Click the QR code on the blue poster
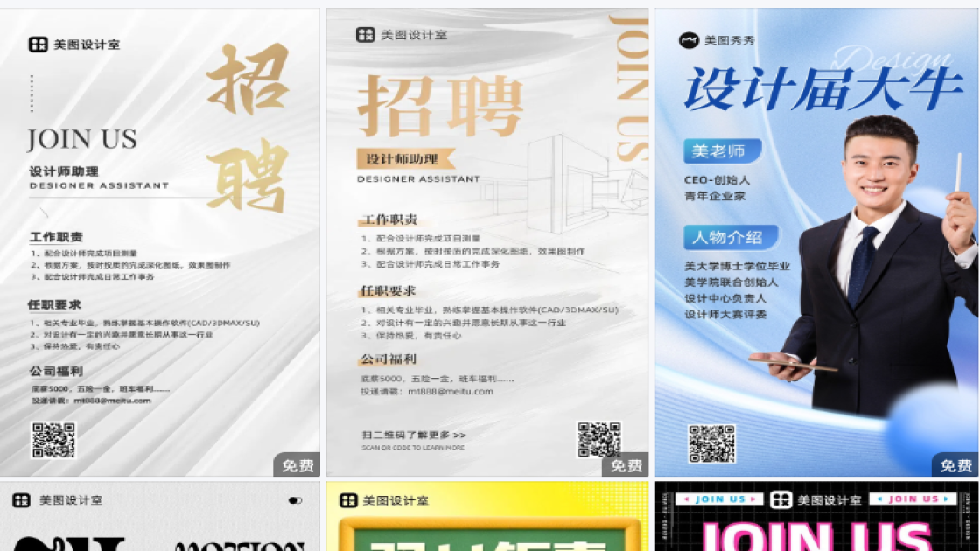The image size is (980, 551). click(x=712, y=443)
